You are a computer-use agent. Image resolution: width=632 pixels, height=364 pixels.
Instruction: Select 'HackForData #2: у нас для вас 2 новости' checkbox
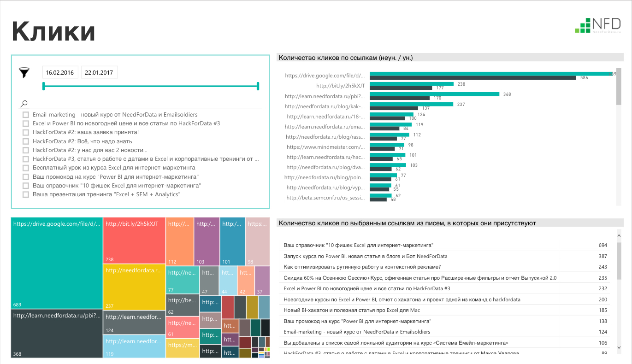coord(26,150)
